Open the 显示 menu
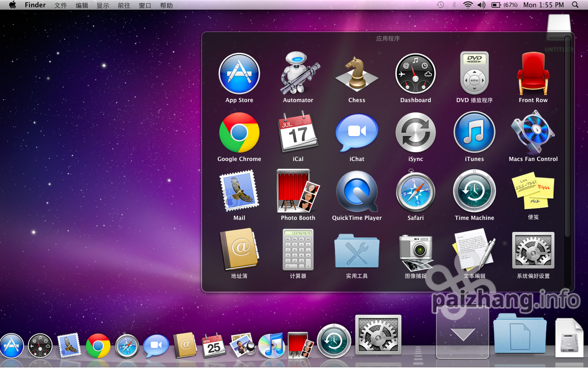The height and width of the screenshot is (368, 588). (103, 6)
